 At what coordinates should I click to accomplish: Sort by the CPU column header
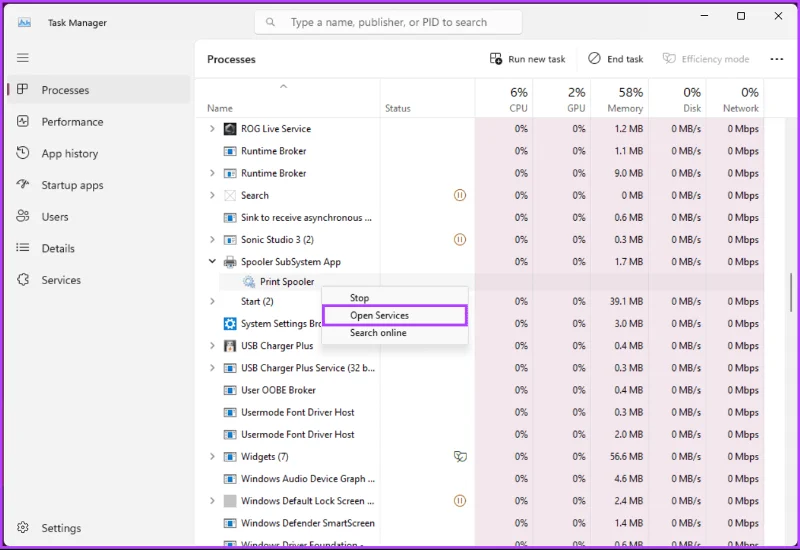(x=504, y=99)
